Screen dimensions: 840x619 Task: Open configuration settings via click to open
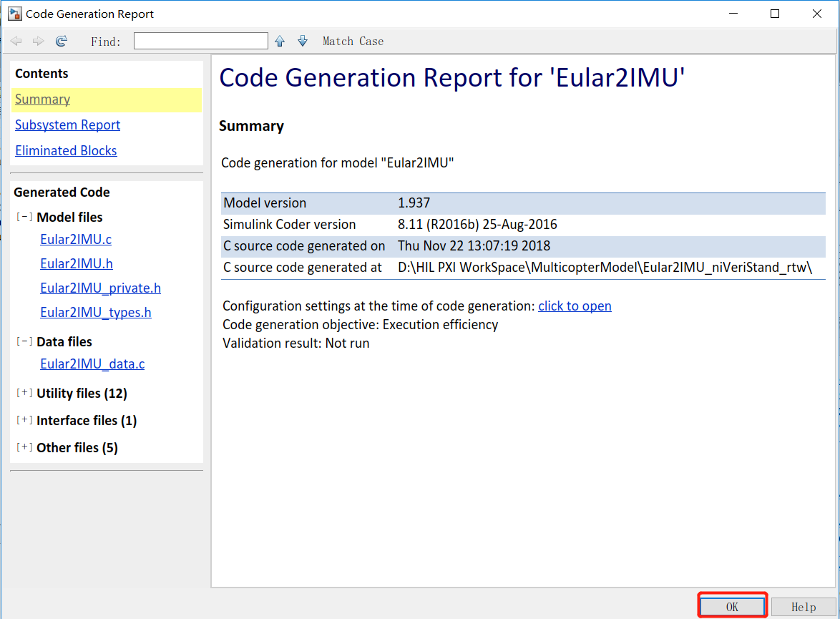(575, 306)
